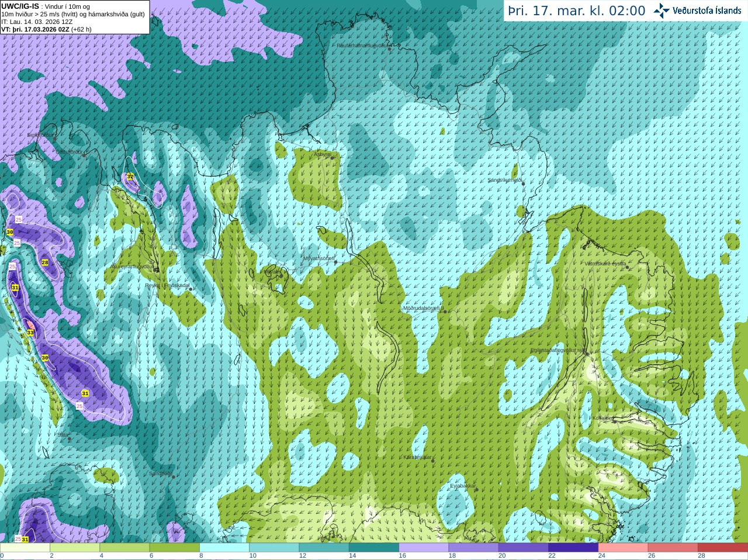Image resolution: width=748 pixels, height=560 pixels.
Task: Click the legend value 8
Action: (201, 556)
